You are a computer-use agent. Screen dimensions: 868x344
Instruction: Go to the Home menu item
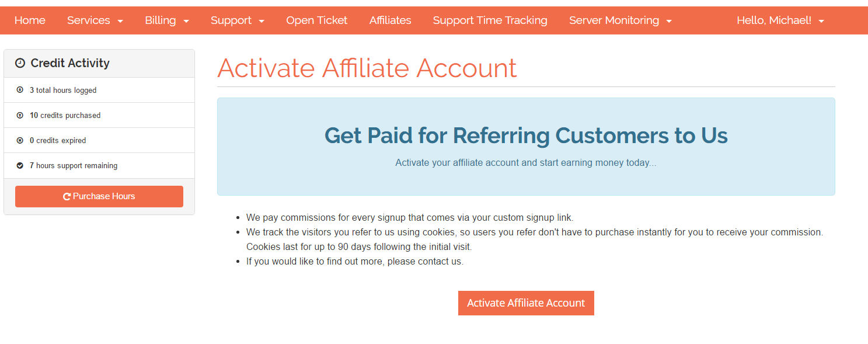[30, 20]
